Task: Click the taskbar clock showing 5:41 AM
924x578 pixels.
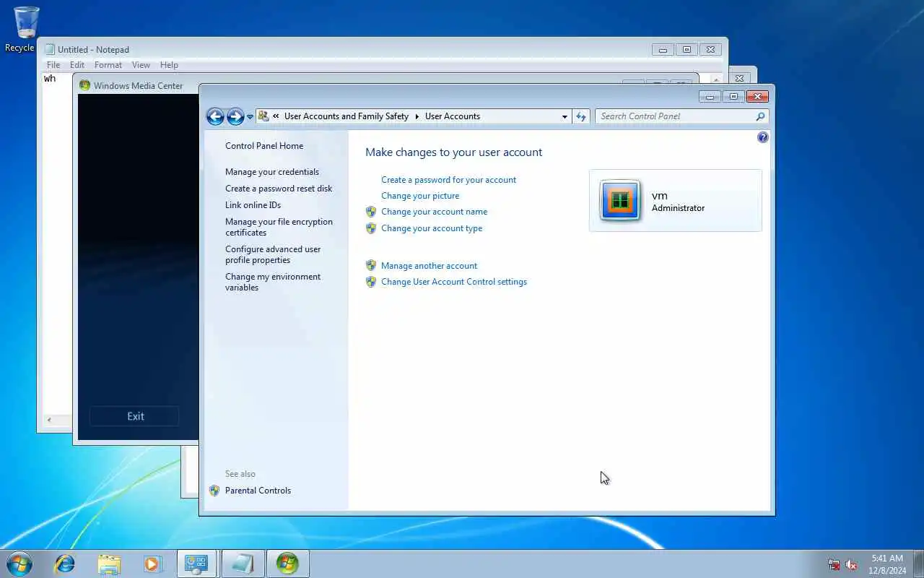Action: (887, 564)
